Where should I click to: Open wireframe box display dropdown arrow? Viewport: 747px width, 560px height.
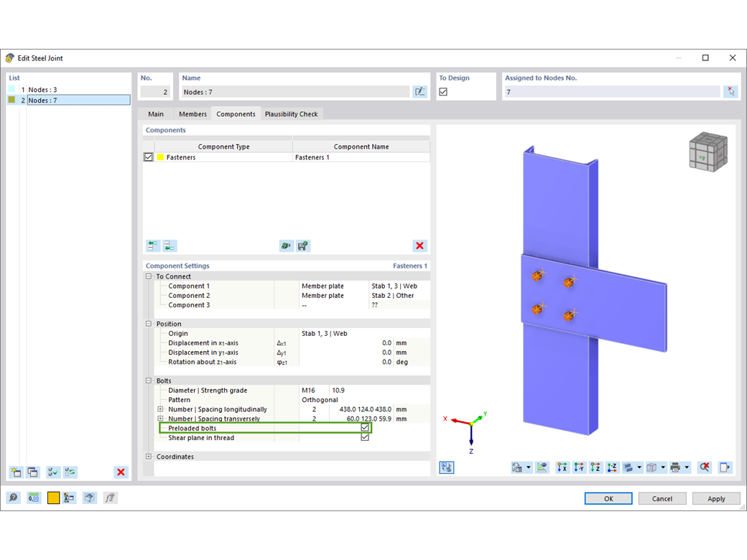[x=663, y=467]
